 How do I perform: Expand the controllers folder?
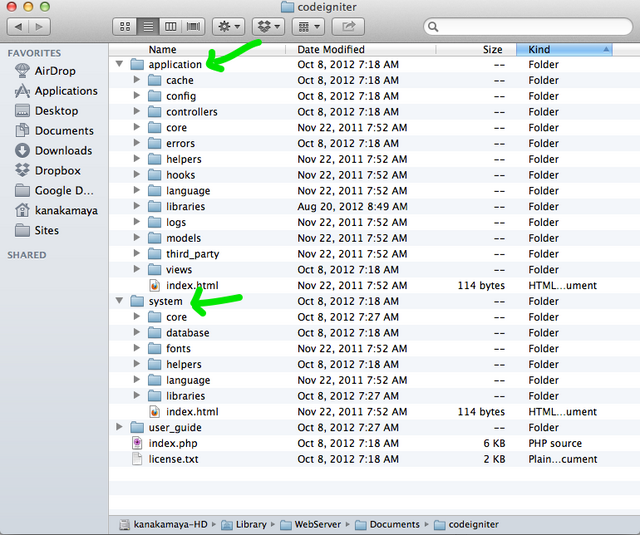click(x=137, y=111)
